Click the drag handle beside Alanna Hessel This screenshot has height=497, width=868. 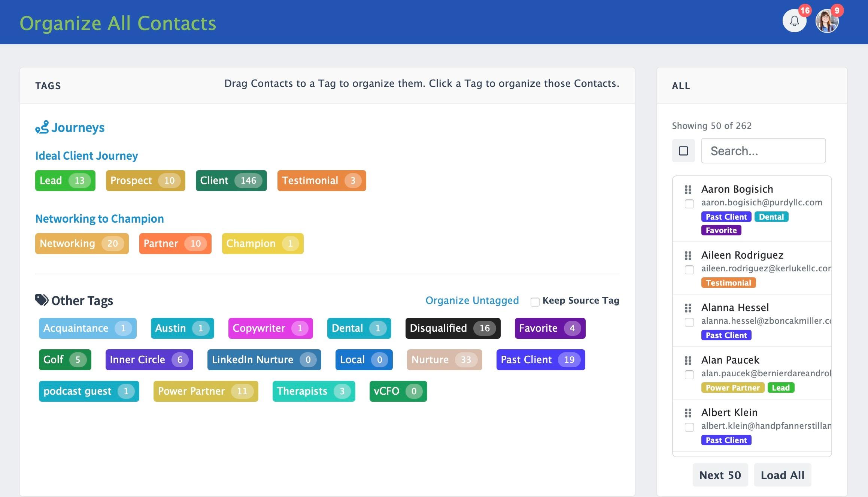coord(688,308)
